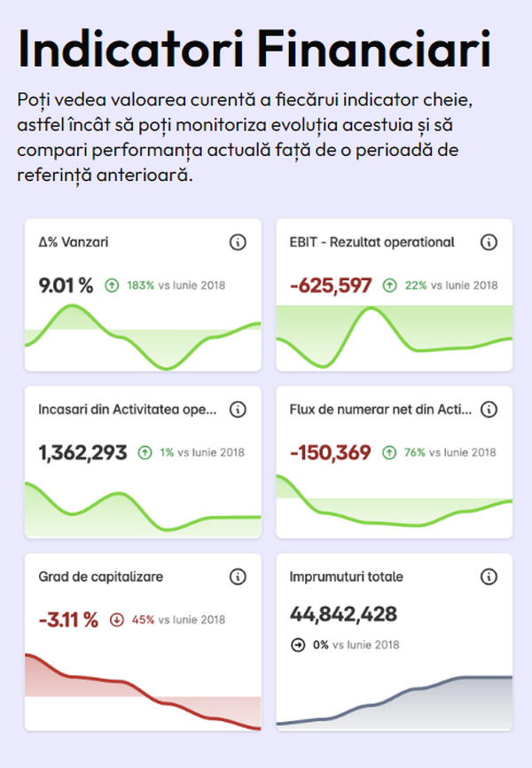The height and width of the screenshot is (768, 532).
Task: Click right-arrow icon beside 0% vs Iunie 2018
Action: [x=297, y=645]
